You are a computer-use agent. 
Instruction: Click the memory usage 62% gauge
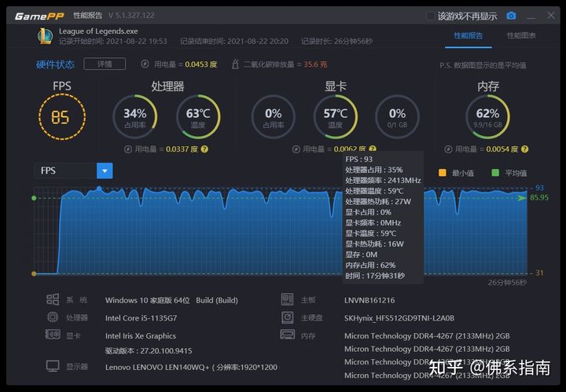pyautogui.click(x=487, y=117)
